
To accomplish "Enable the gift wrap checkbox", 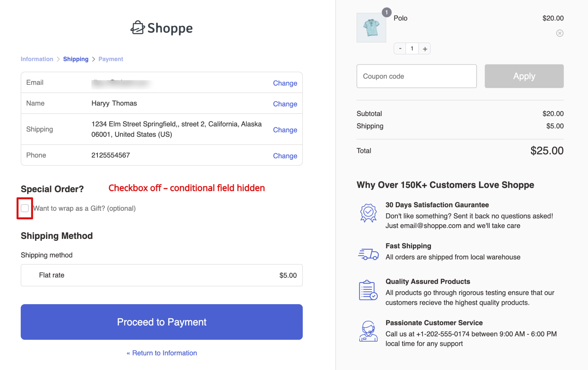I will (x=25, y=208).
